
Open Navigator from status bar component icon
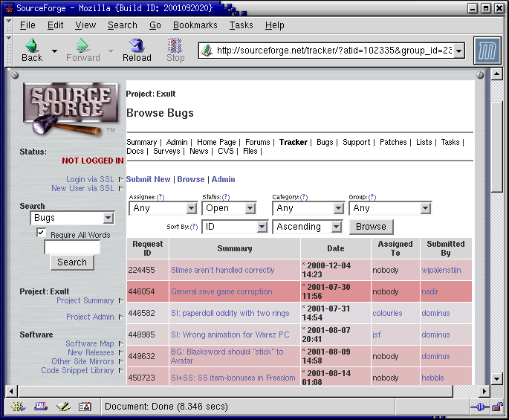pyautogui.click(x=18, y=407)
